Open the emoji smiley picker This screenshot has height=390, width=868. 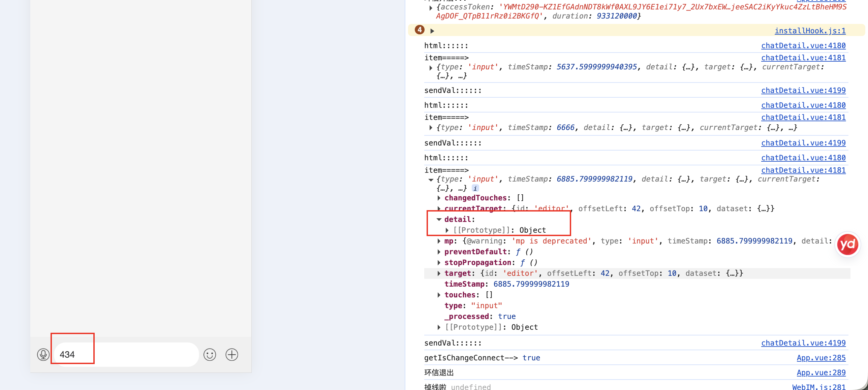tap(210, 354)
